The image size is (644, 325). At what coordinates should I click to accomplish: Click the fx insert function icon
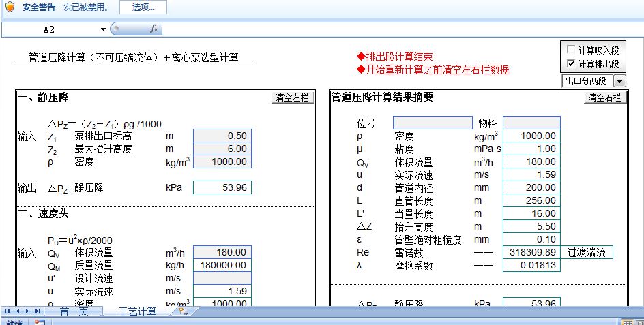(x=154, y=29)
